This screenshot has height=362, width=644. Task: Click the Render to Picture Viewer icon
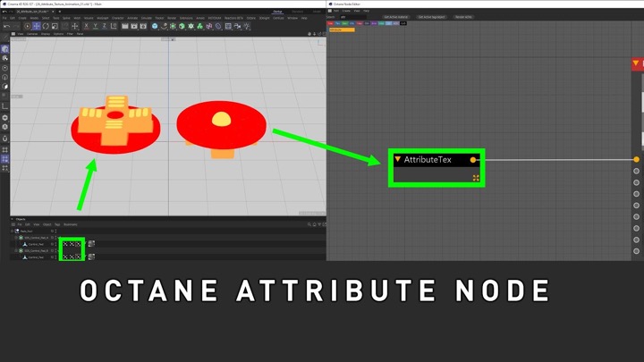point(134,26)
